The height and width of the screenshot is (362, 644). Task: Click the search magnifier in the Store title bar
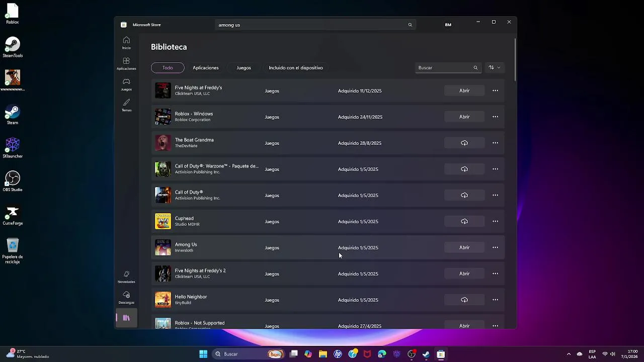click(410, 25)
